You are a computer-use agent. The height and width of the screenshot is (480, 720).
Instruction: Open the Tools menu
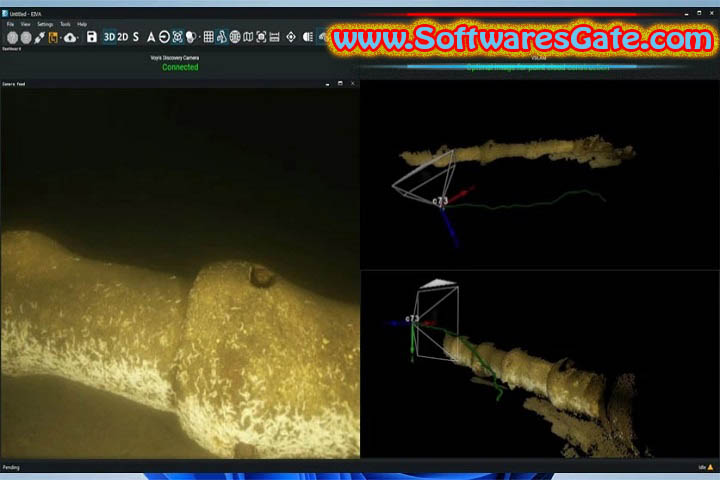point(65,24)
